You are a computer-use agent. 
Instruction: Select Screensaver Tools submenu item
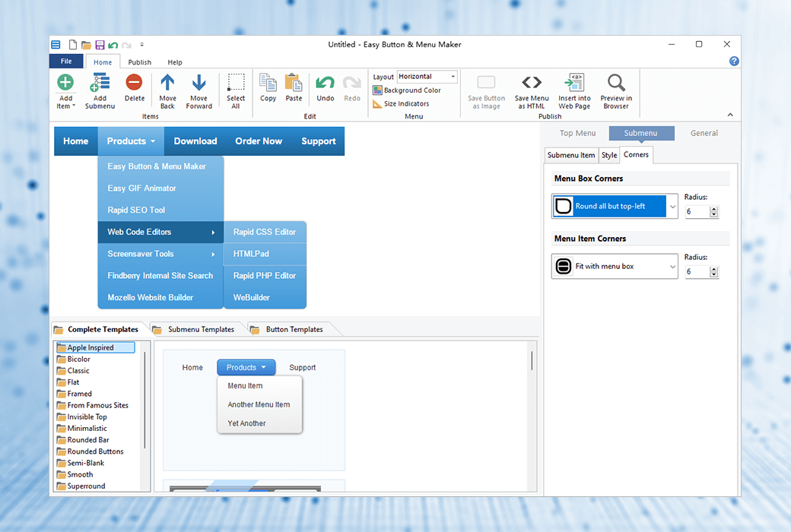coord(161,254)
